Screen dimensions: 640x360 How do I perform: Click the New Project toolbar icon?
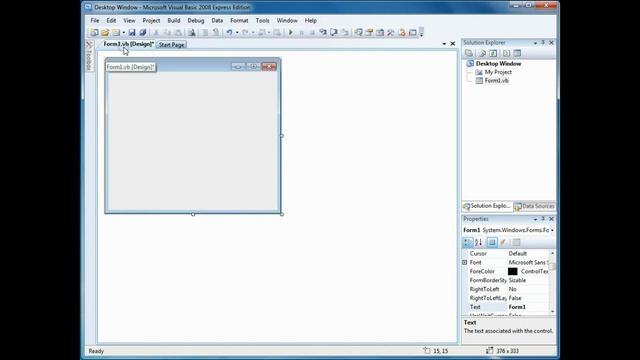(x=94, y=32)
